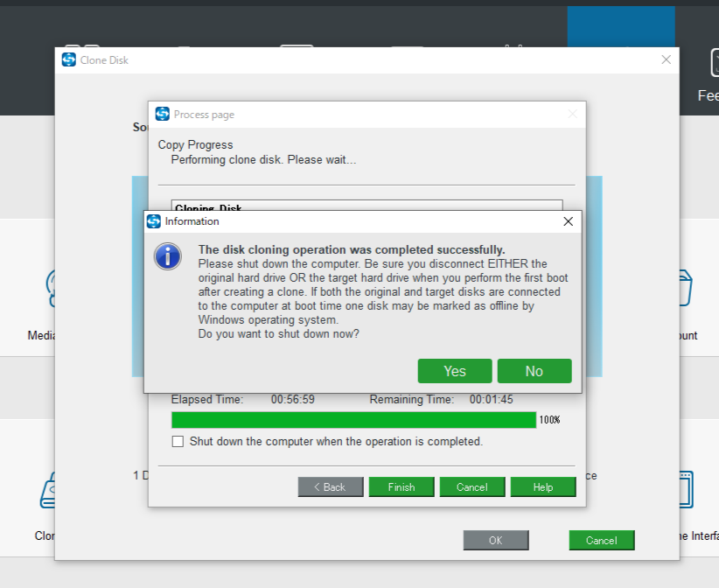Click Cancel beside the OK button
Image resolution: width=719 pixels, height=588 pixels.
coord(601,541)
